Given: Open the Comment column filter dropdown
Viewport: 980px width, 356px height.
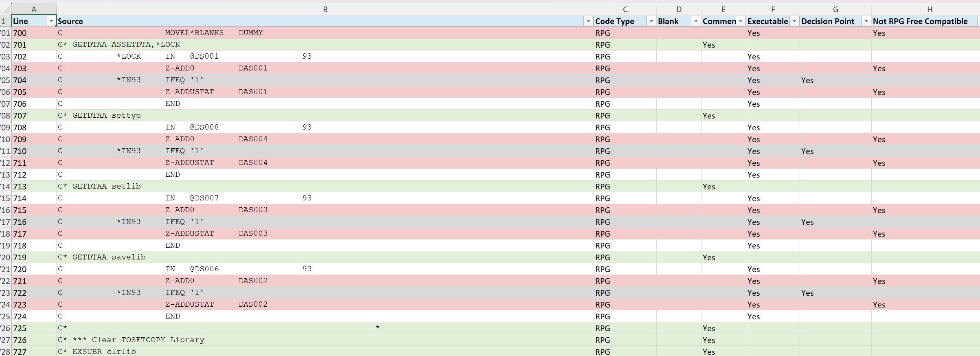Looking at the screenshot, I should (741, 21).
